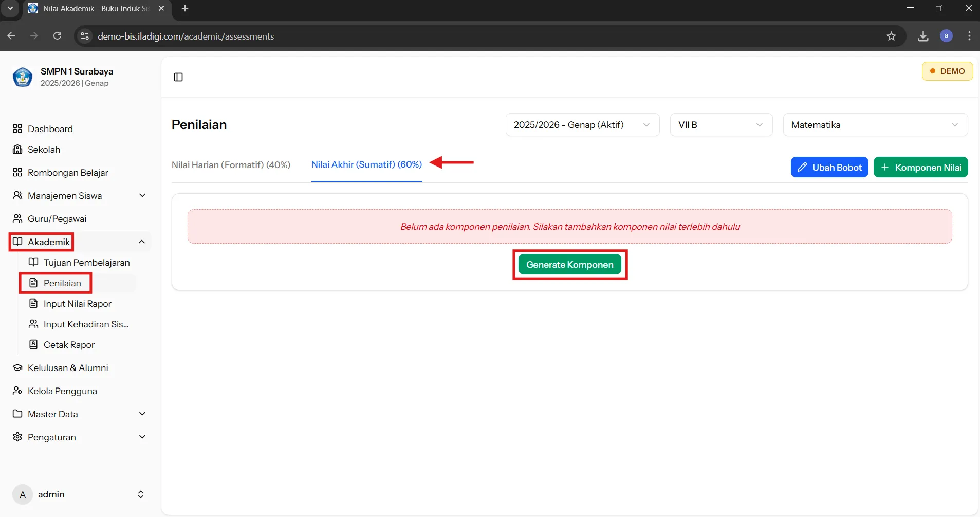Click the Penilaian document icon

33,283
